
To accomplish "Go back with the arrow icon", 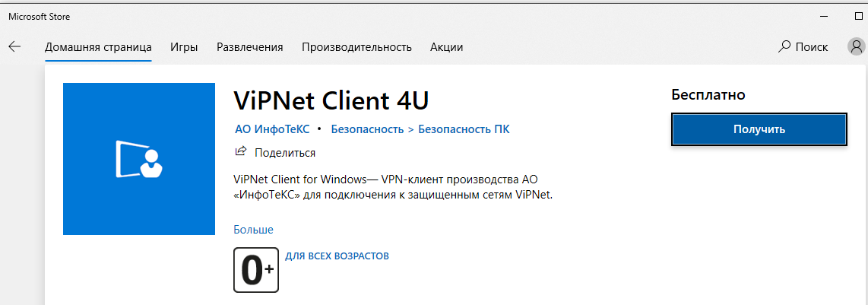I will 14,47.
